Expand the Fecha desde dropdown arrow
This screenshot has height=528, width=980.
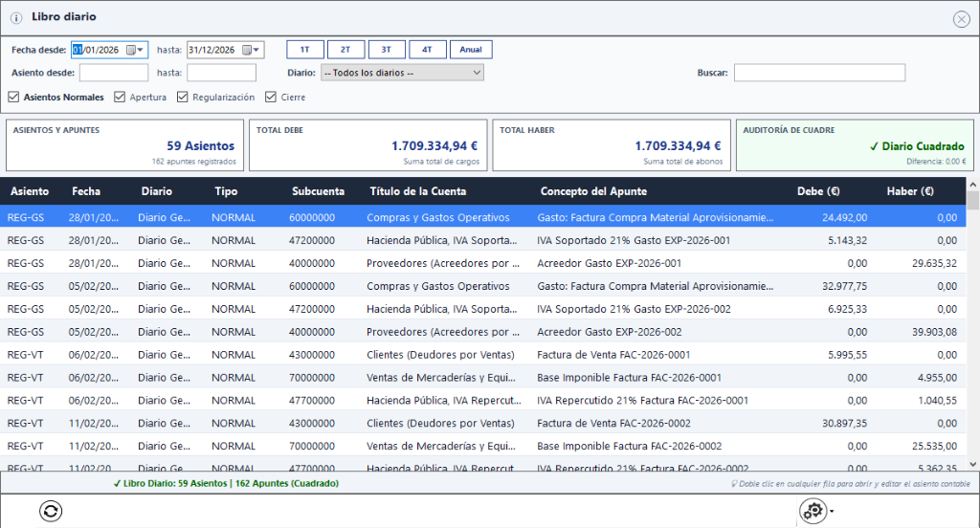pos(140,50)
